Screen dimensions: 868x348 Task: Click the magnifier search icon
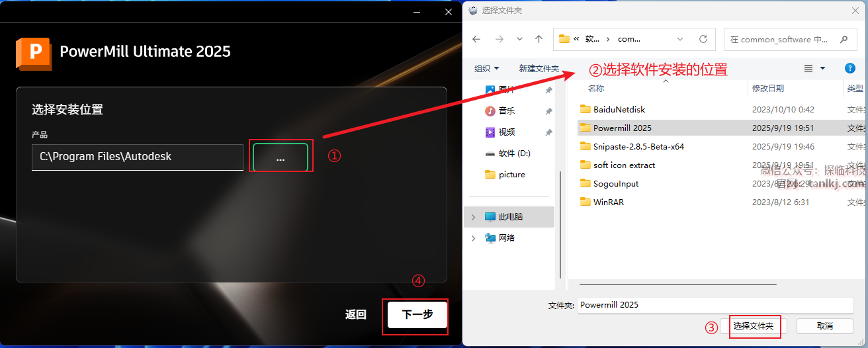tap(844, 39)
